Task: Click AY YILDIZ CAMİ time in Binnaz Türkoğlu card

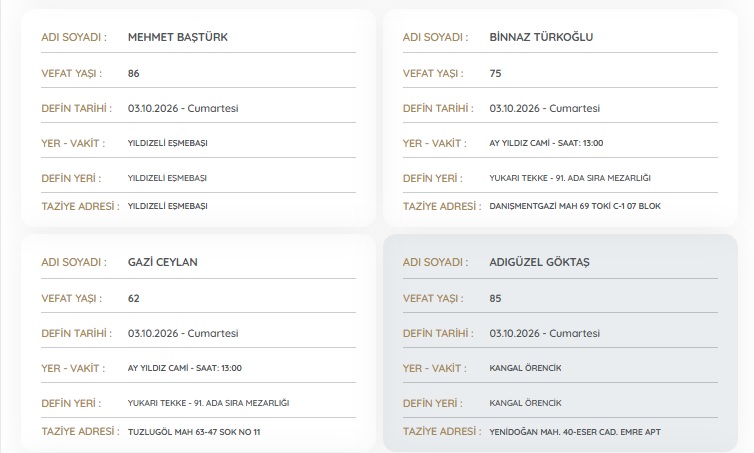Action: pos(546,143)
